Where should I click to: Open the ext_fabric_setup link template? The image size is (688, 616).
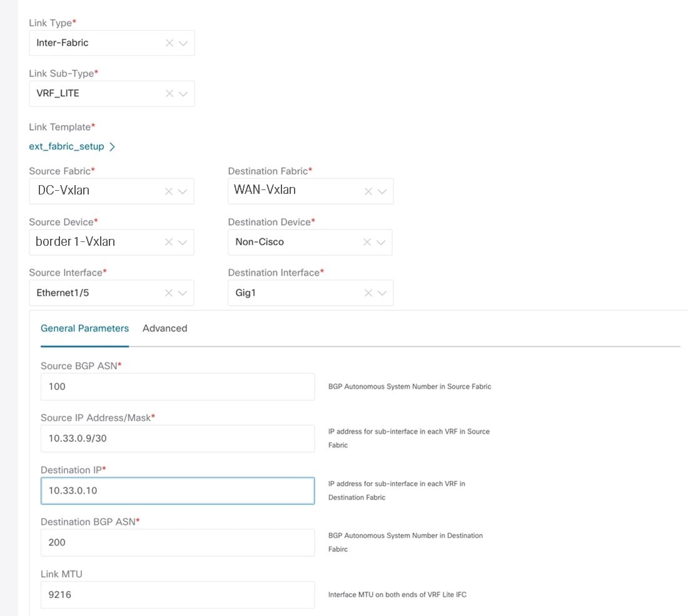tap(67, 146)
